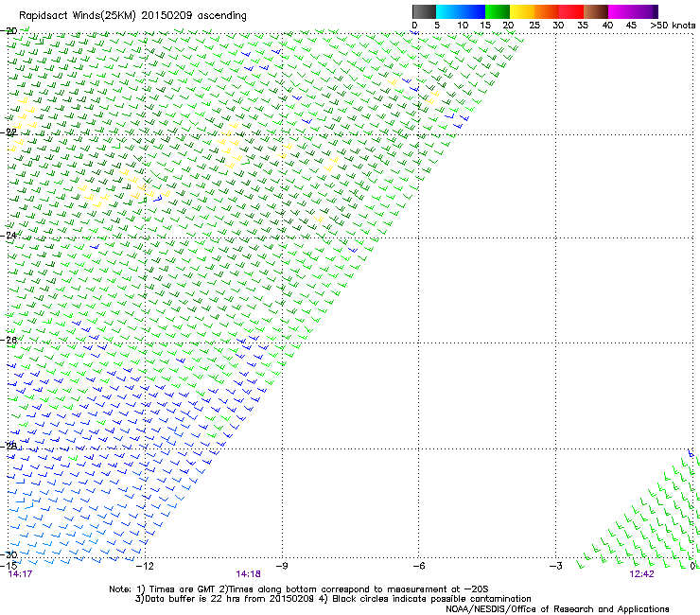Pick the dark purple 45-50 knots legend segment

[x=645, y=11]
